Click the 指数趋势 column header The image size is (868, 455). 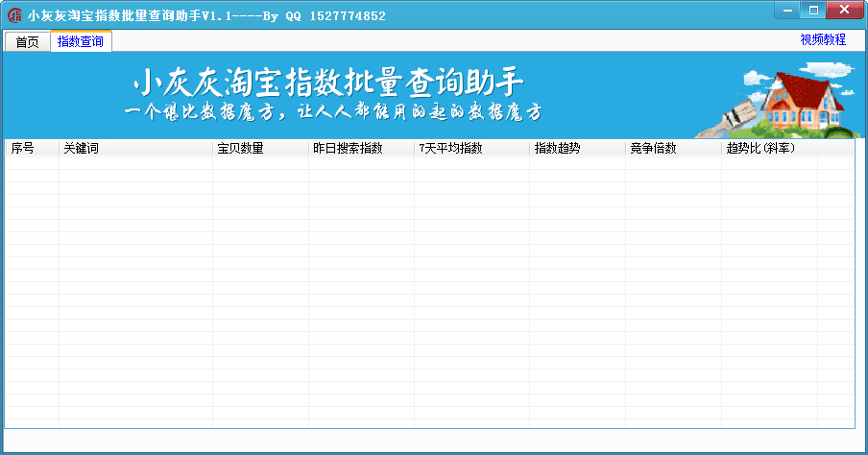click(x=577, y=149)
